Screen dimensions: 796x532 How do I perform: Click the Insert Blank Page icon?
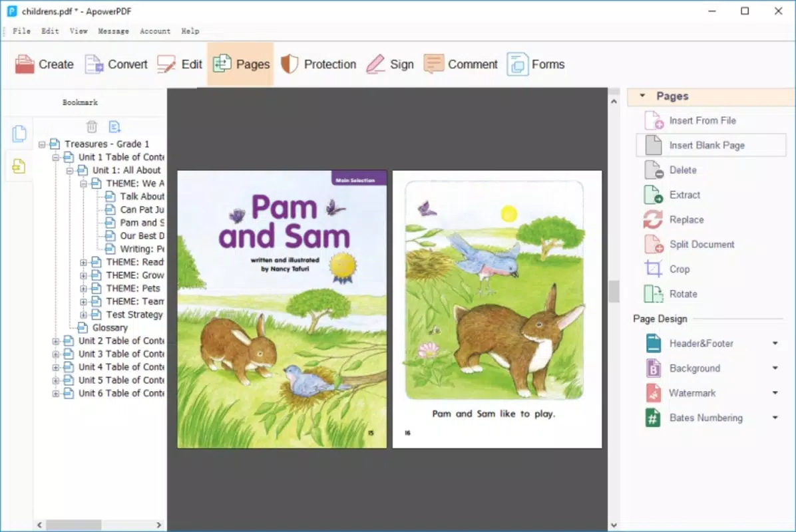[654, 145]
